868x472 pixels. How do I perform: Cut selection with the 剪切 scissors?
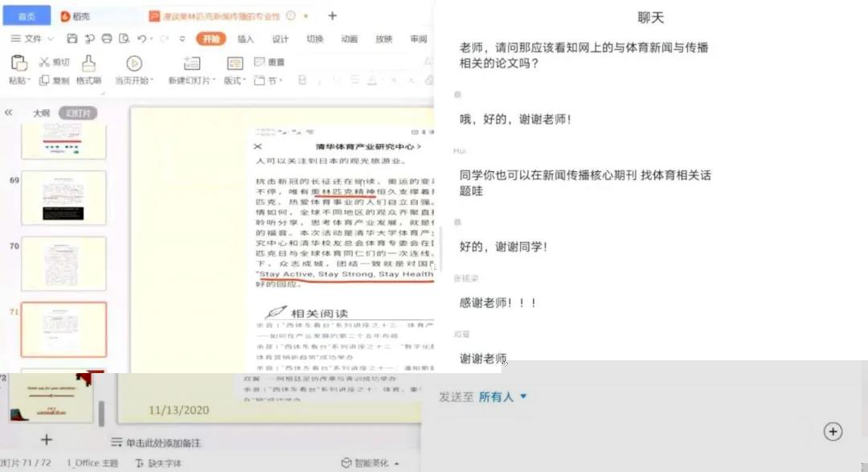tap(55, 62)
